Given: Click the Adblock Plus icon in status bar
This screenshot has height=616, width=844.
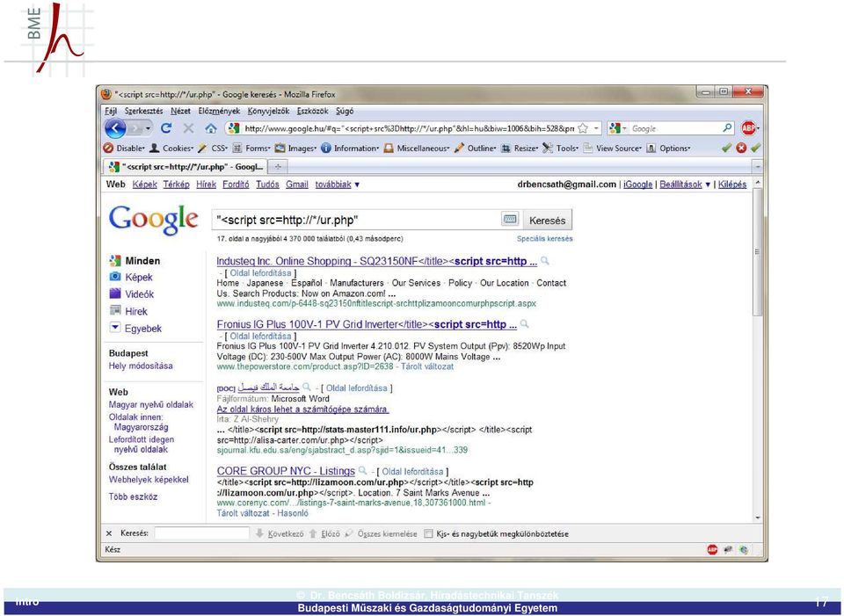Looking at the screenshot, I should [x=712, y=550].
